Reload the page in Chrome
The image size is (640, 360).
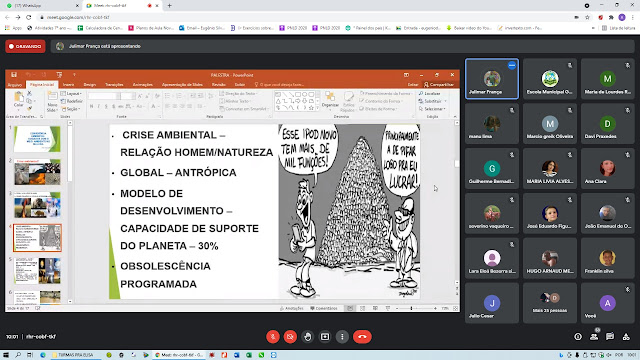pyautogui.click(x=29, y=17)
